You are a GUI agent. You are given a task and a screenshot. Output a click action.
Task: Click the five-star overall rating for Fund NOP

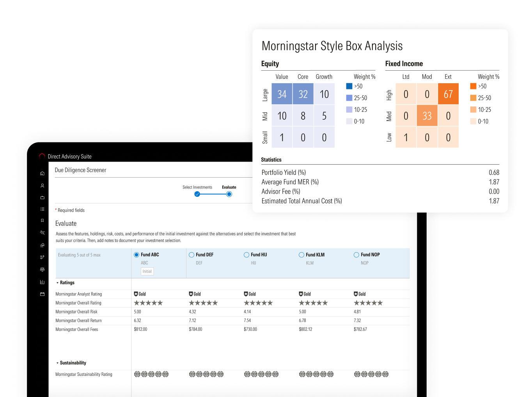368,303
